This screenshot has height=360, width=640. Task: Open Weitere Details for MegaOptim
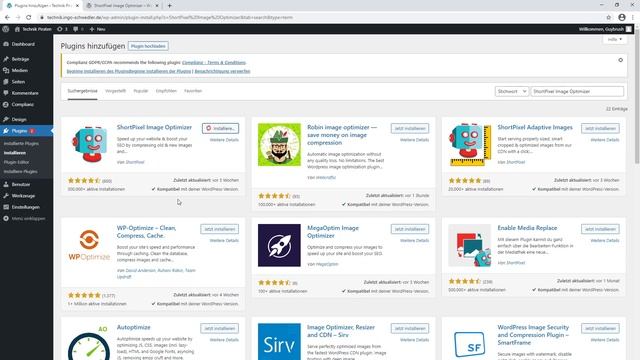point(414,240)
